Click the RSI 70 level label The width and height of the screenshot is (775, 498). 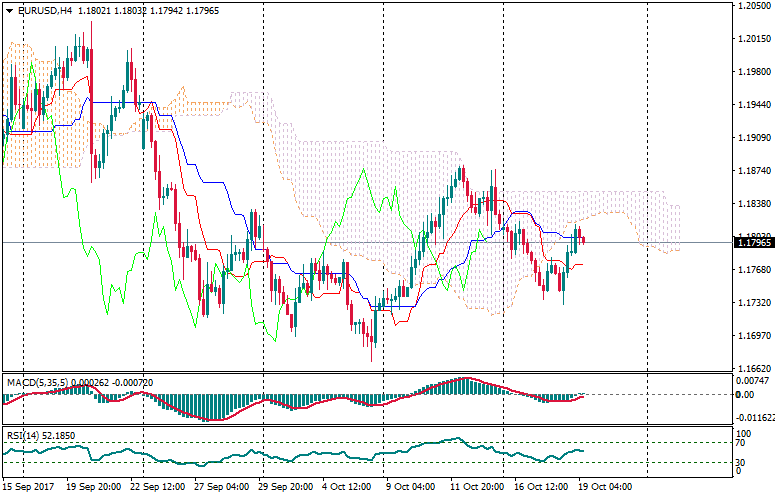(x=742, y=442)
